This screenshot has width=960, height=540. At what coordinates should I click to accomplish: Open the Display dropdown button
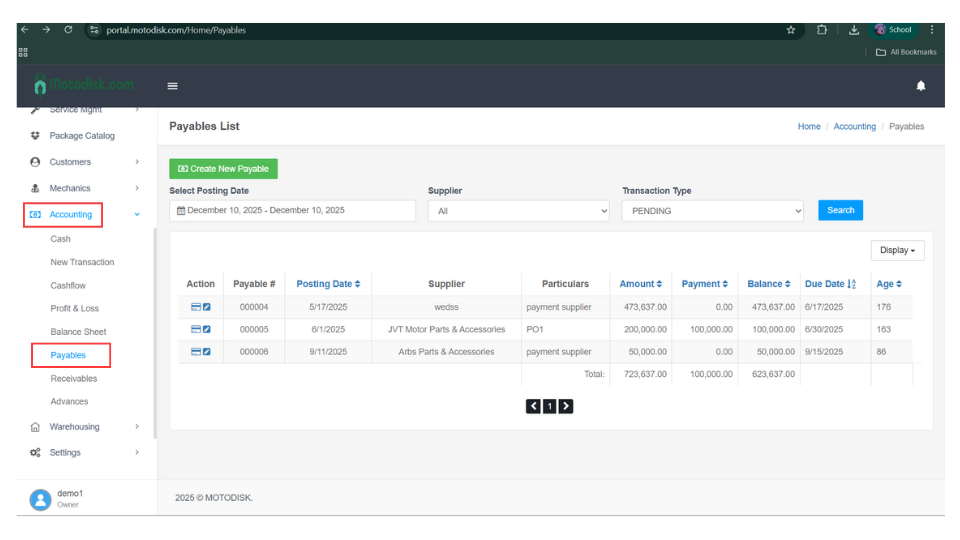(897, 250)
